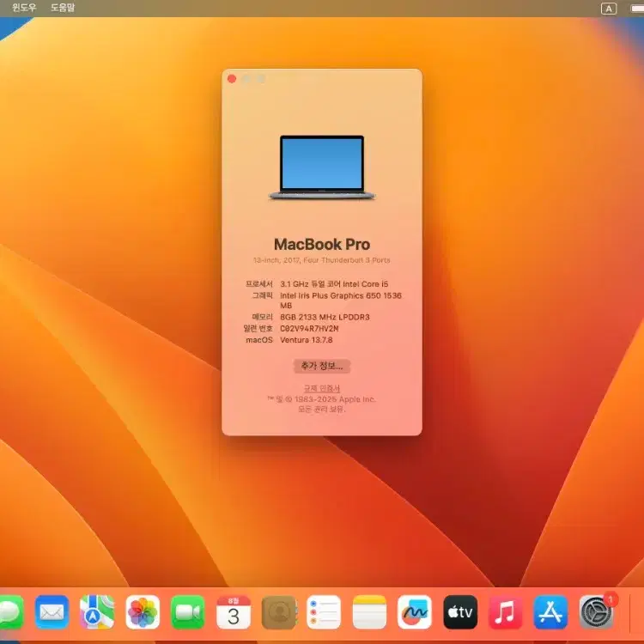Launch Reminders from the Dock
The height and width of the screenshot is (644, 644).
324,612
